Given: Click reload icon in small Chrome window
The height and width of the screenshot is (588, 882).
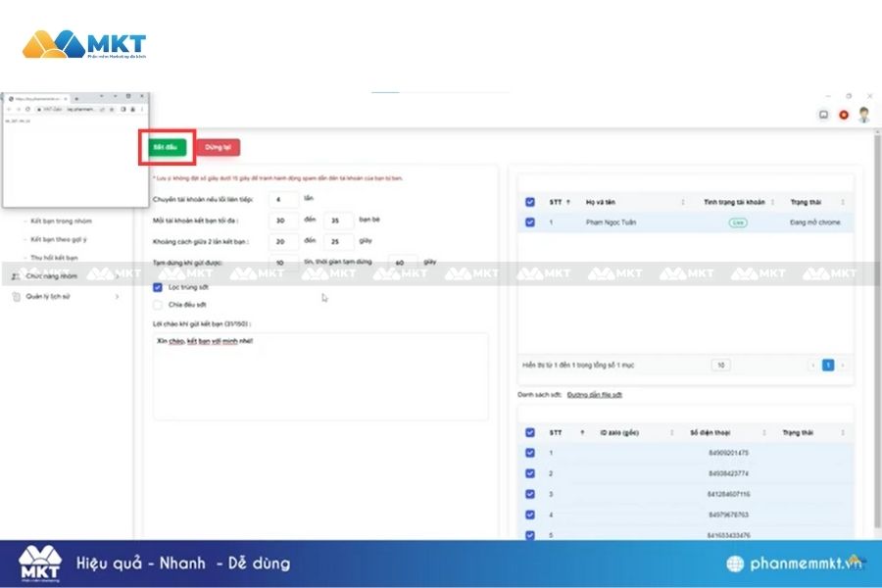Looking at the screenshot, I should coord(24,109).
